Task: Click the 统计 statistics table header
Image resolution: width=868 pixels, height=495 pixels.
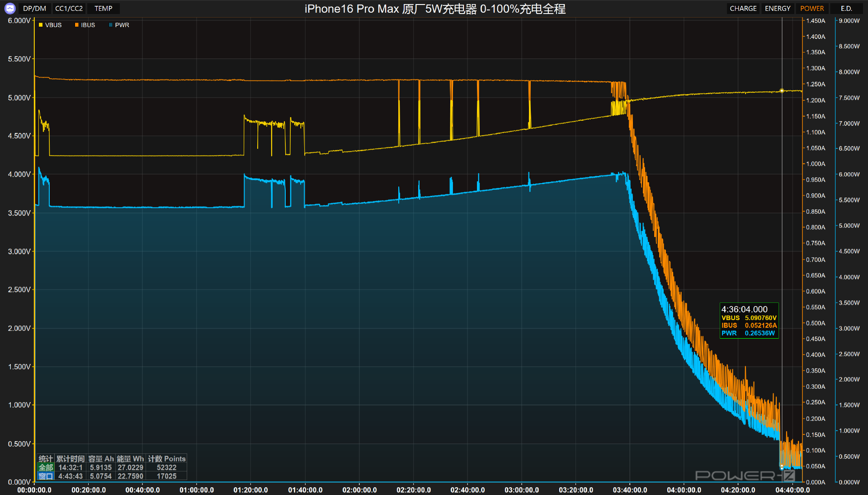Action: coord(46,459)
